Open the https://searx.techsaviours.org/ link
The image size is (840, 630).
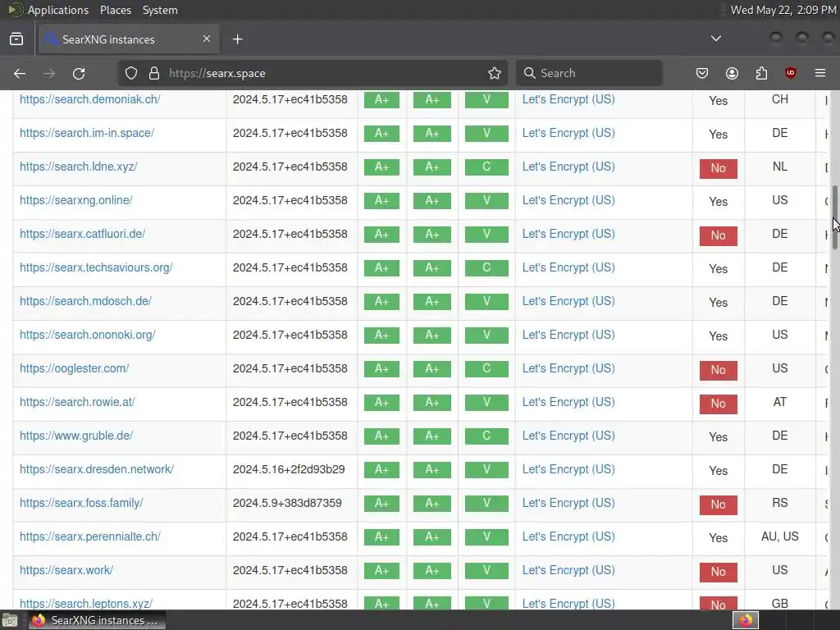coord(97,267)
